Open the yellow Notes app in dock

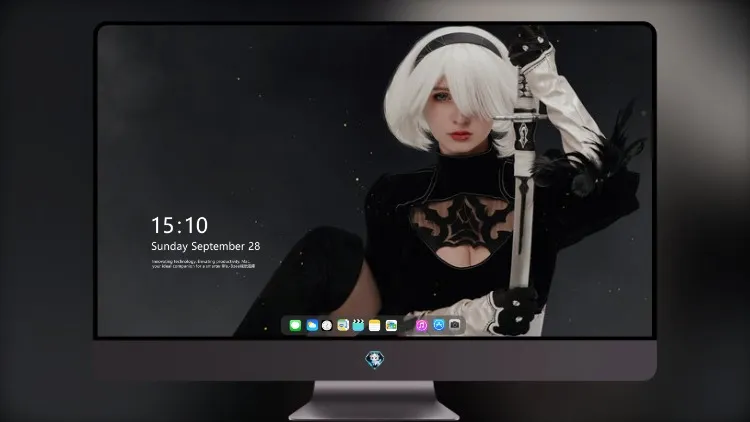375,325
